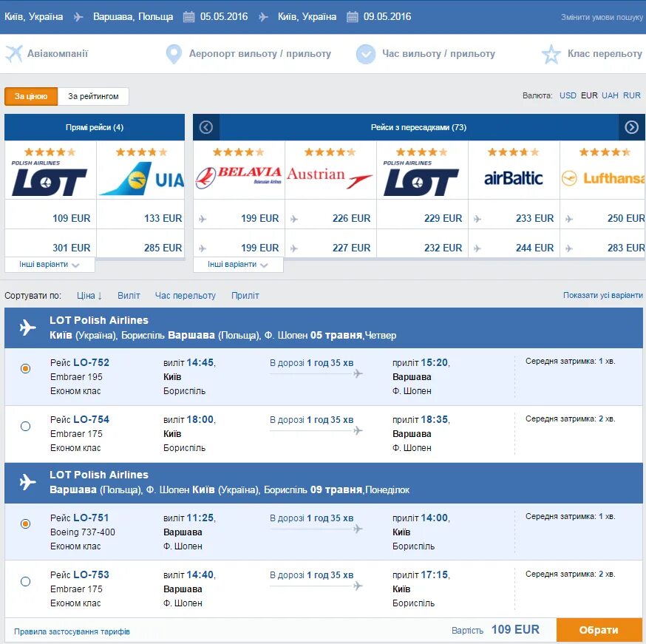Click the plane icon in the return LOT header

coord(27,482)
